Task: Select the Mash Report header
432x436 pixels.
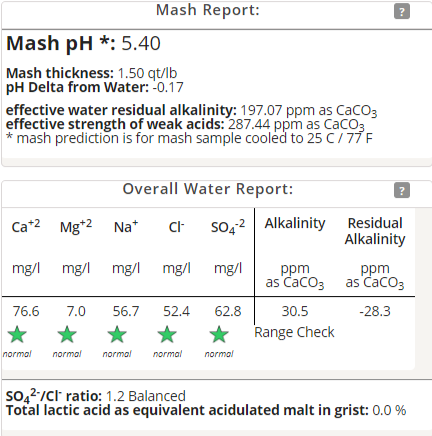Action: (x=208, y=10)
